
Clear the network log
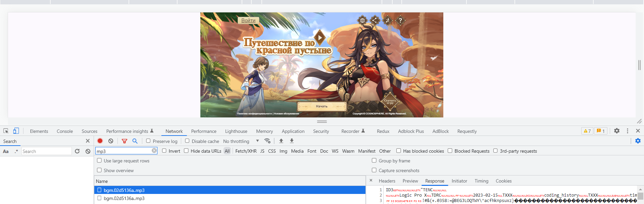[x=111, y=141]
